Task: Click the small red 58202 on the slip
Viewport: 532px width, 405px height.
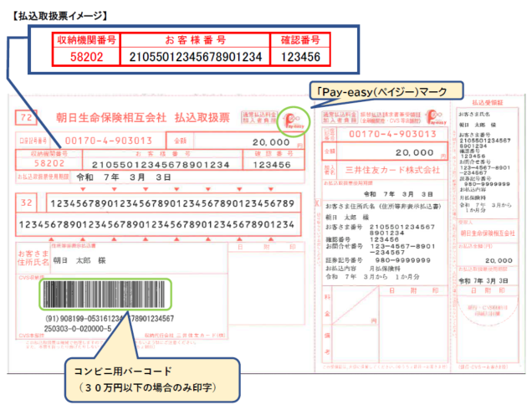Action: [x=49, y=164]
